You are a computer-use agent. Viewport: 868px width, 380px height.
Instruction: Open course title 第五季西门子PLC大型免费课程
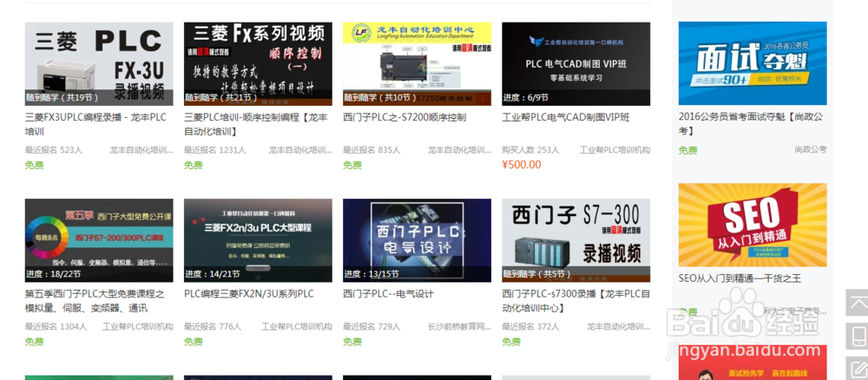(95, 301)
